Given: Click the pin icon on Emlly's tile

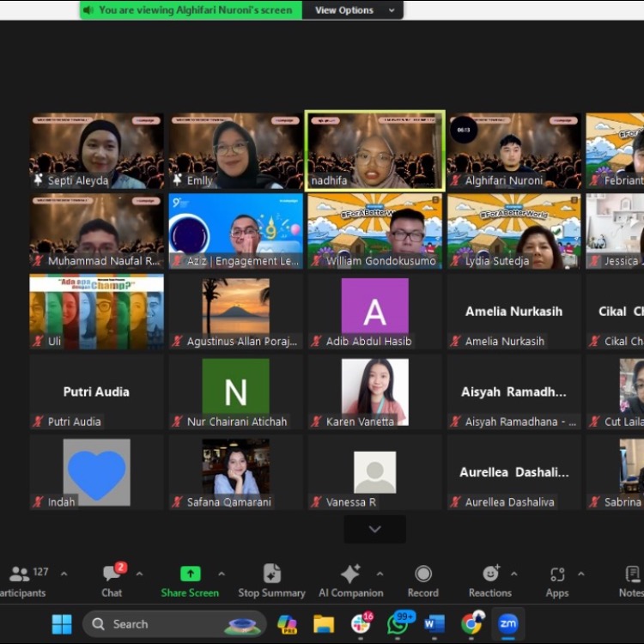Looking at the screenshot, I should (178, 179).
